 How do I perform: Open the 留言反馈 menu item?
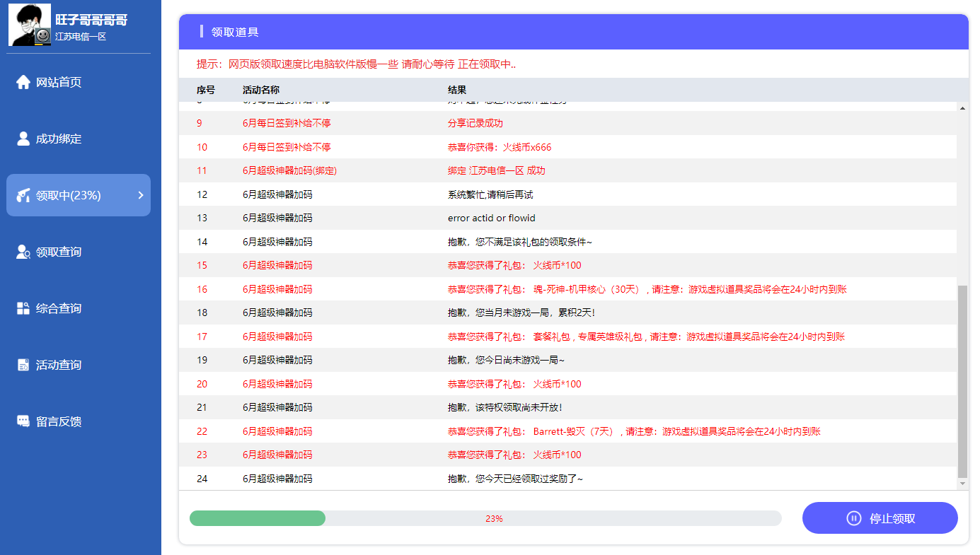click(59, 421)
